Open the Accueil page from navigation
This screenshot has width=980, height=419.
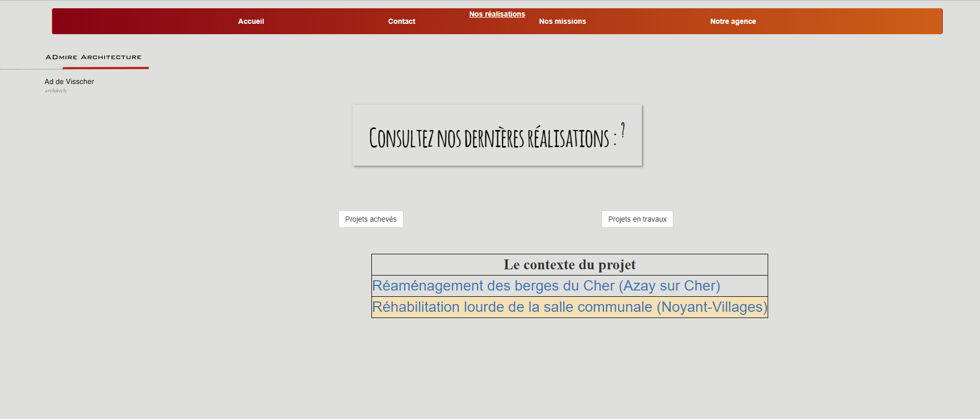(251, 21)
